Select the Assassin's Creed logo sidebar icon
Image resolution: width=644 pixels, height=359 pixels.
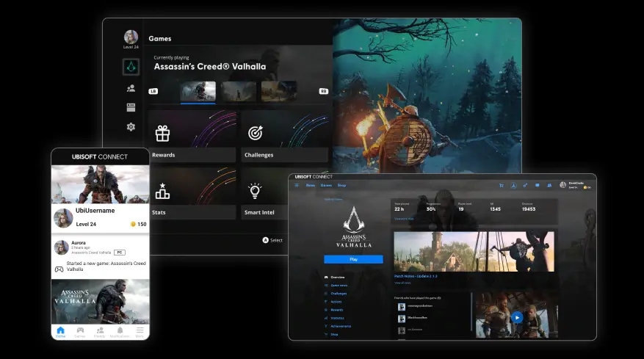131,67
